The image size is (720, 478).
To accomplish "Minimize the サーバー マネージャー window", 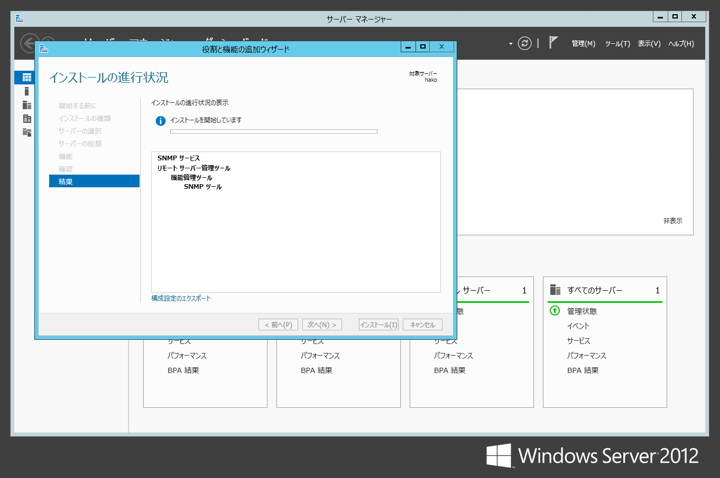I will point(660,17).
